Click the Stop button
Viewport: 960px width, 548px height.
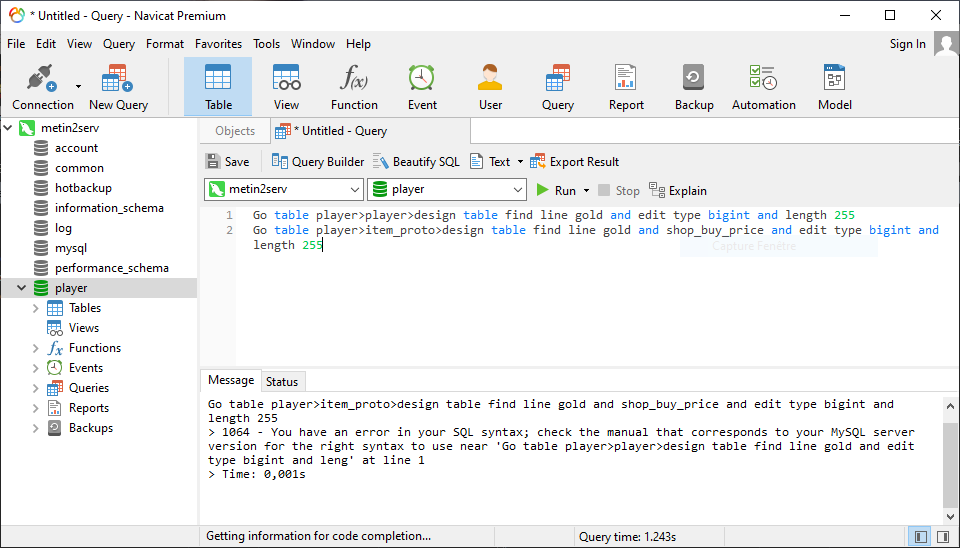(619, 190)
